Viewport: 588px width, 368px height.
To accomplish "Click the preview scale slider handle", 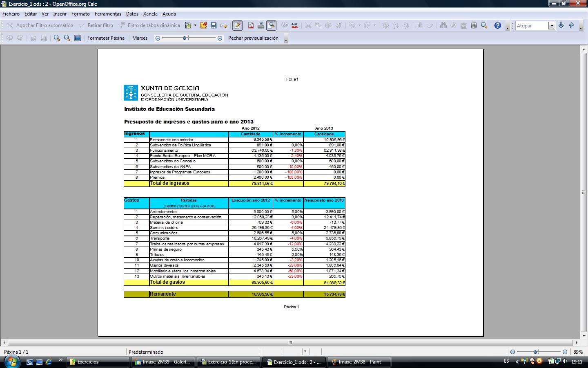I will [185, 38].
